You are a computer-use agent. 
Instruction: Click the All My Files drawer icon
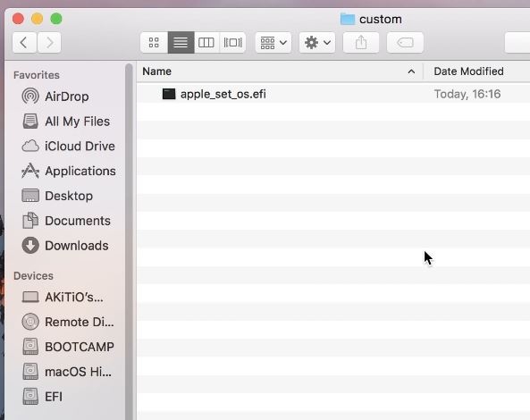pyautogui.click(x=30, y=121)
